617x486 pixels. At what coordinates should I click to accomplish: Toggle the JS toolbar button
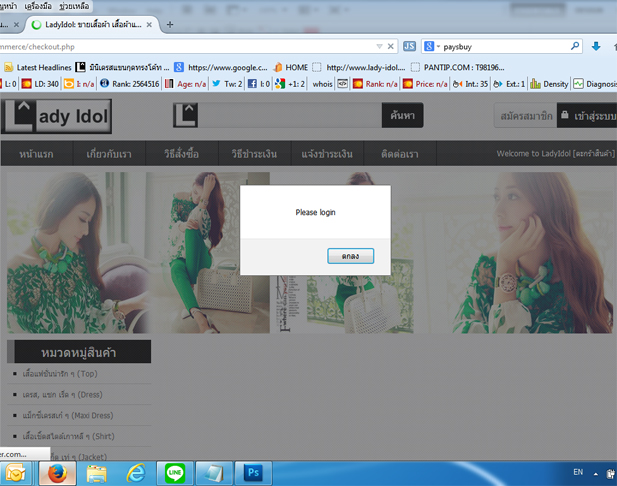409,46
